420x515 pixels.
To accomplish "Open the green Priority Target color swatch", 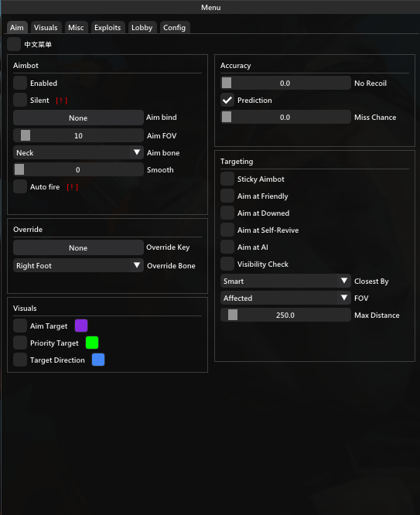I will [x=92, y=343].
